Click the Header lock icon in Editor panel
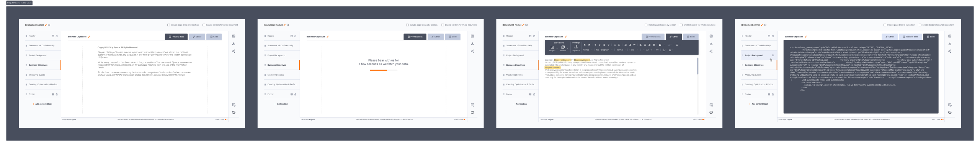Viewport: 980px width, 147px height. pos(534,36)
